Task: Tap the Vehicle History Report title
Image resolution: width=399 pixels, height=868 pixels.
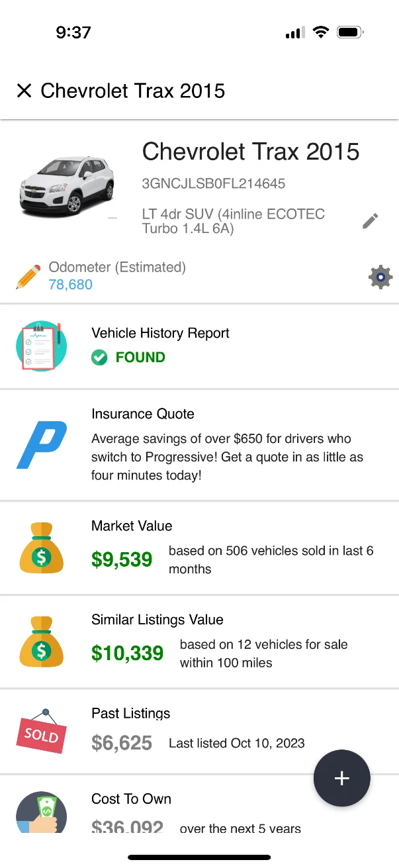Action: click(160, 333)
